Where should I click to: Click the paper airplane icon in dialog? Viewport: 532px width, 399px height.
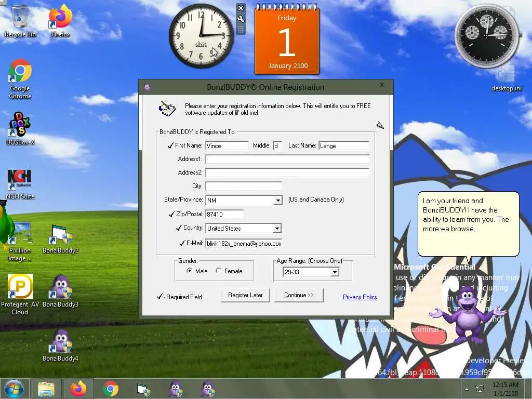pos(380,125)
